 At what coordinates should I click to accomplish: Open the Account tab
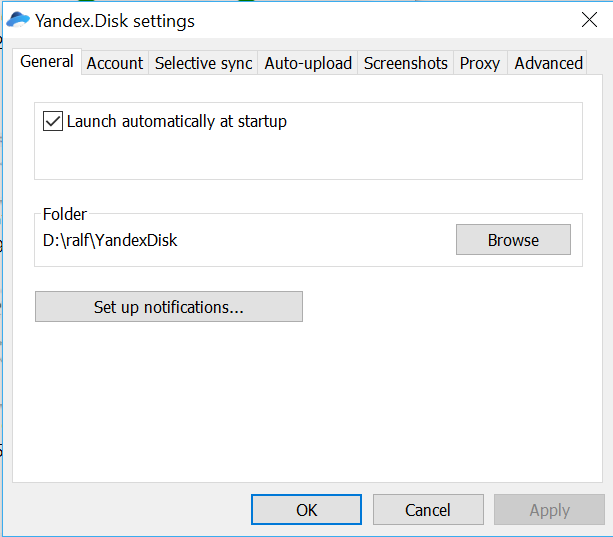coord(115,63)
